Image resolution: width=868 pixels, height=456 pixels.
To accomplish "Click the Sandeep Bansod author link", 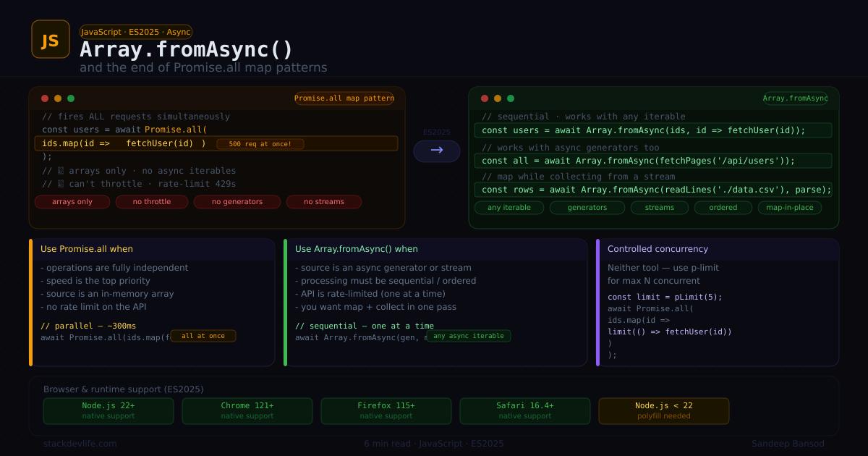I will tap(789, 444).
